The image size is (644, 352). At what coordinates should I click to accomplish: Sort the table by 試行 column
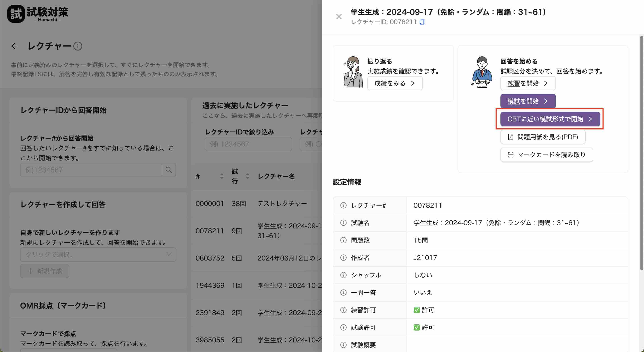(247, 176)
